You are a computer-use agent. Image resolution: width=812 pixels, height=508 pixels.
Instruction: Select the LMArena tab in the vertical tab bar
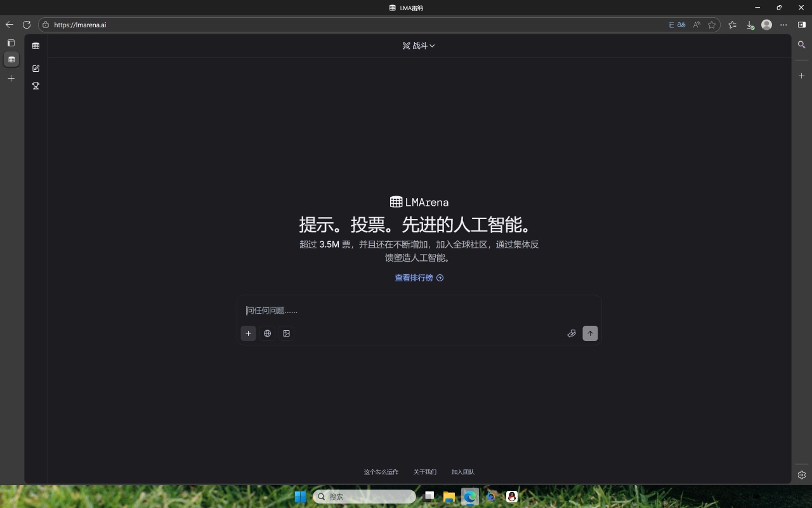point(11,59)
